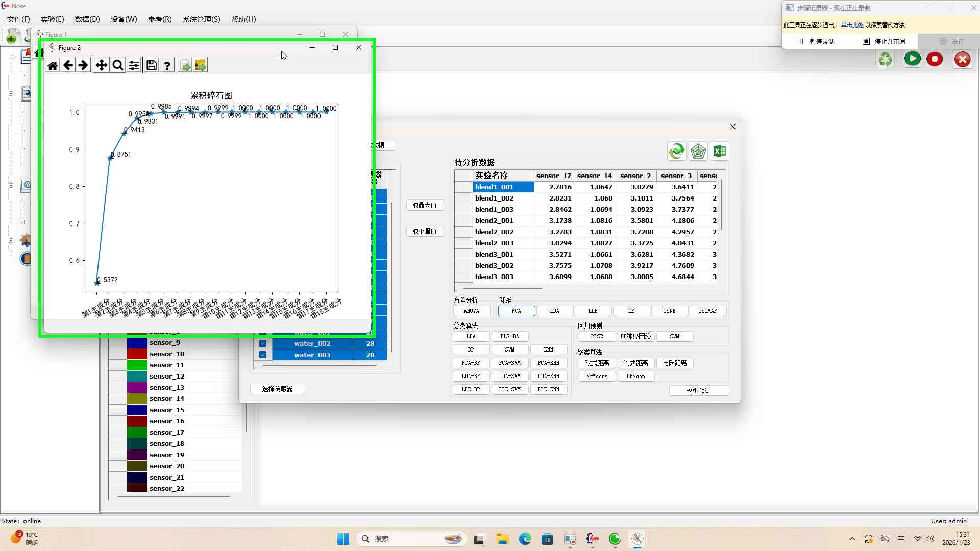Click the green Excel export icon
Image resolution: width=980 pixels, height=551 pixels.
pyautogui.click(x=720, y=151)
